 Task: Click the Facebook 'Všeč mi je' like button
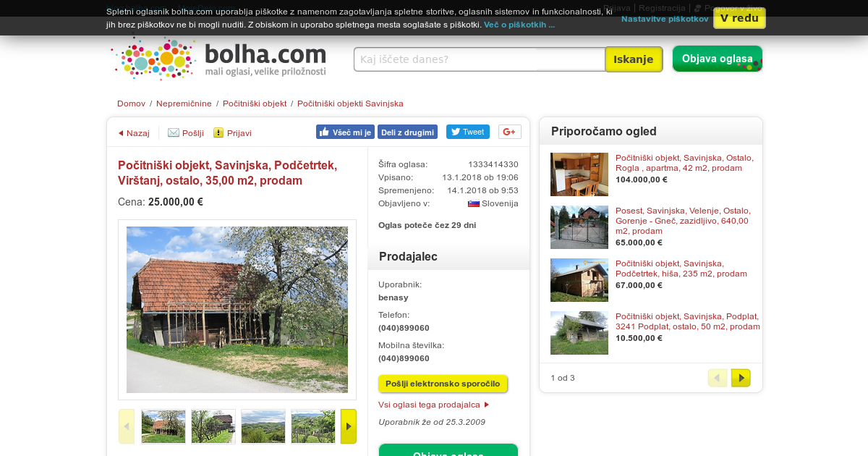pyautogui.click(x=345, y=132)
